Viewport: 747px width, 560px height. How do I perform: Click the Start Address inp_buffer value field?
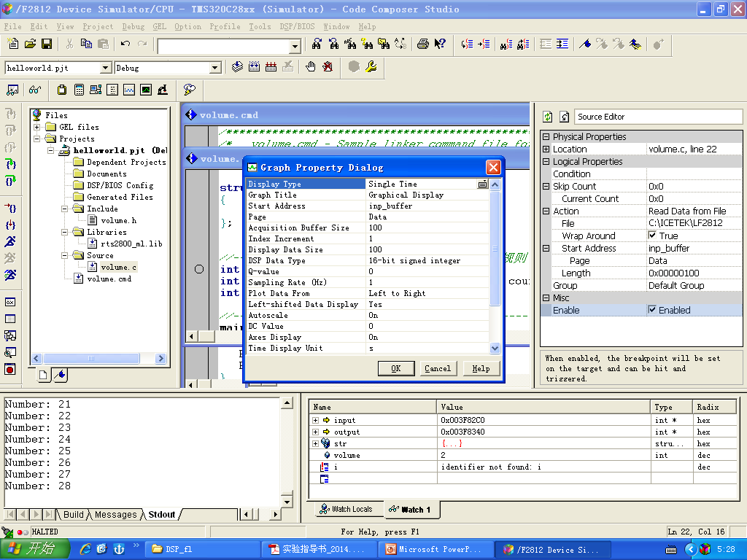[427, 206]
